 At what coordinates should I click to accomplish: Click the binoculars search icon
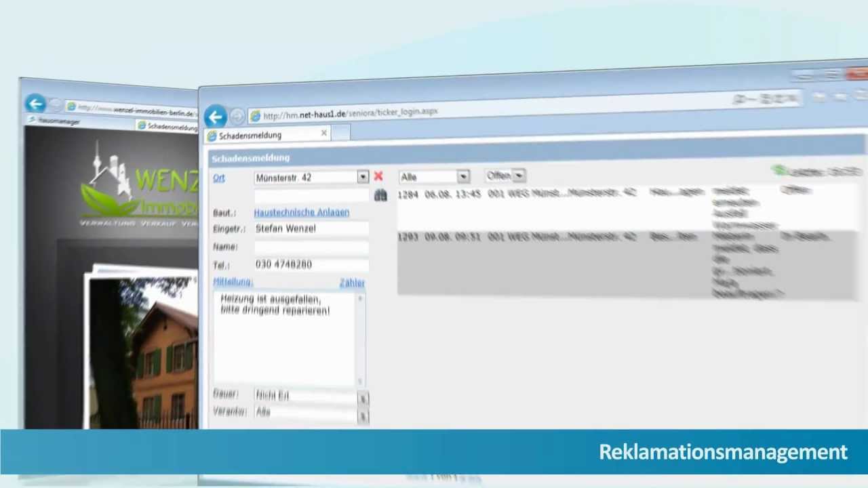point(380,195)
